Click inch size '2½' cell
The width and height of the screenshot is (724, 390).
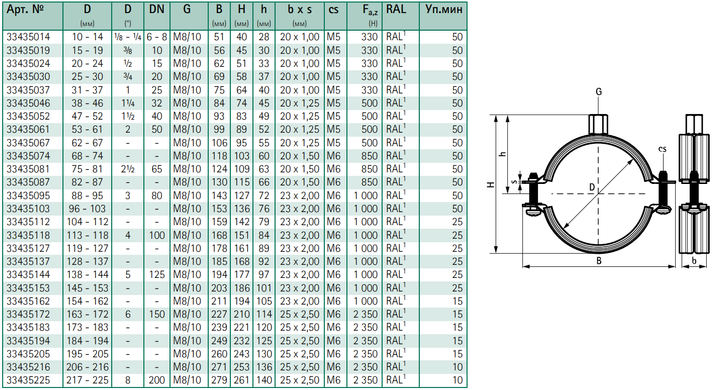coord(128,169)
